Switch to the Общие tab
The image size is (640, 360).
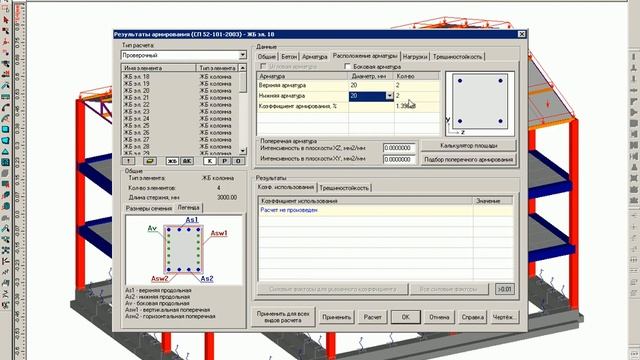[267, 57]
